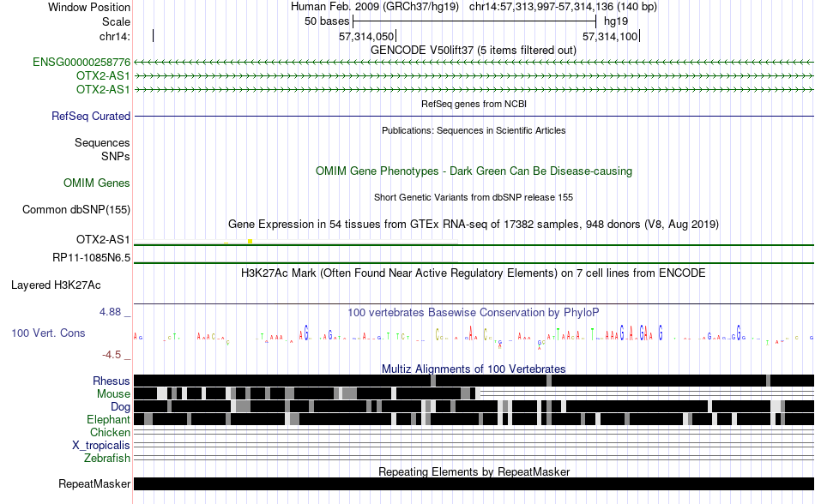The image size is (815, 504).
Task: Click the Common dbSNP(155) label
Action: [x=75, y=210]
